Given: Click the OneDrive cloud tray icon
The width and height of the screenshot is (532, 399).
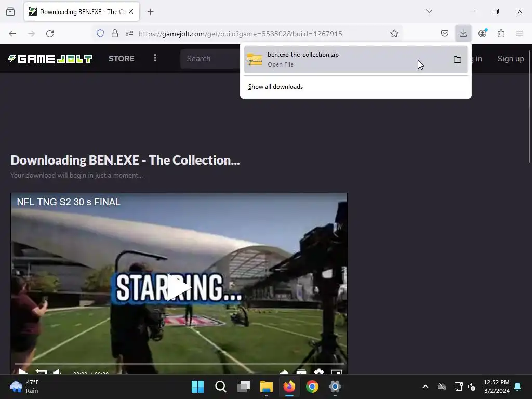Looking at the screenshot, I should click(x=442, y=387).
